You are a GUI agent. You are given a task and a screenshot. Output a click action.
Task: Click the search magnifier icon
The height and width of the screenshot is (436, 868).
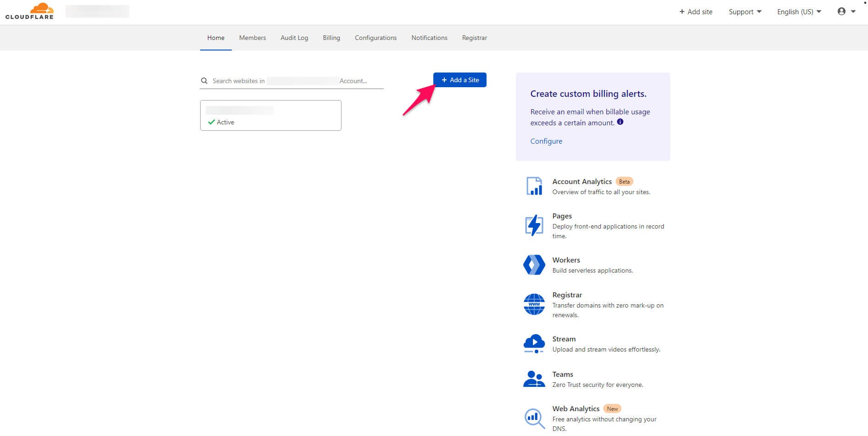[204, 81]
